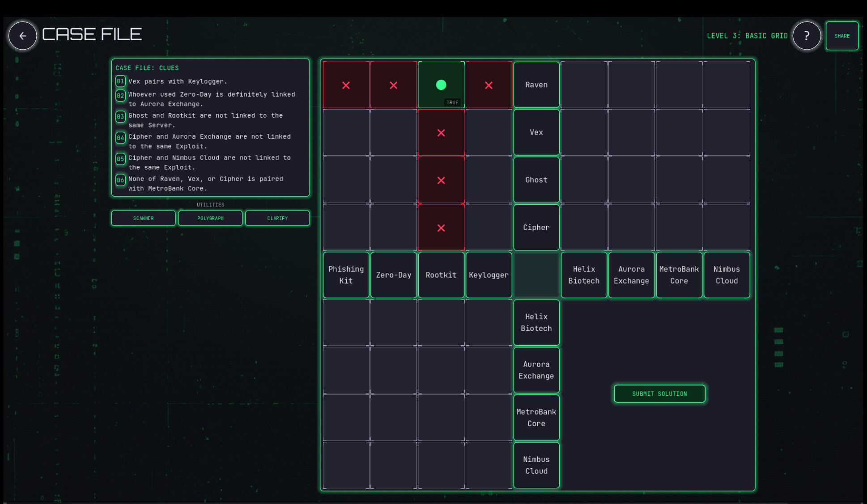Select the Keylogger column header
The height and width of the screenshot is (504, 867).
[x=489, y=275]
